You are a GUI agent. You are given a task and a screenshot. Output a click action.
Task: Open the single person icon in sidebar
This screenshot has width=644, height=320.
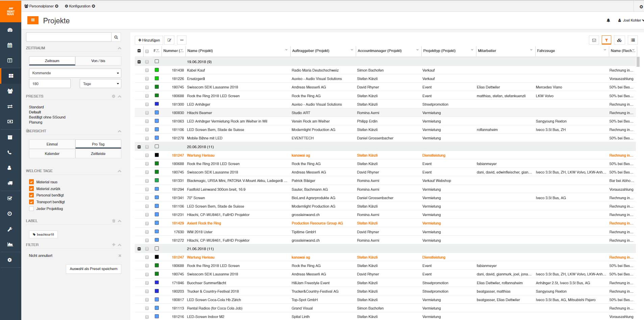click(10, 168)
